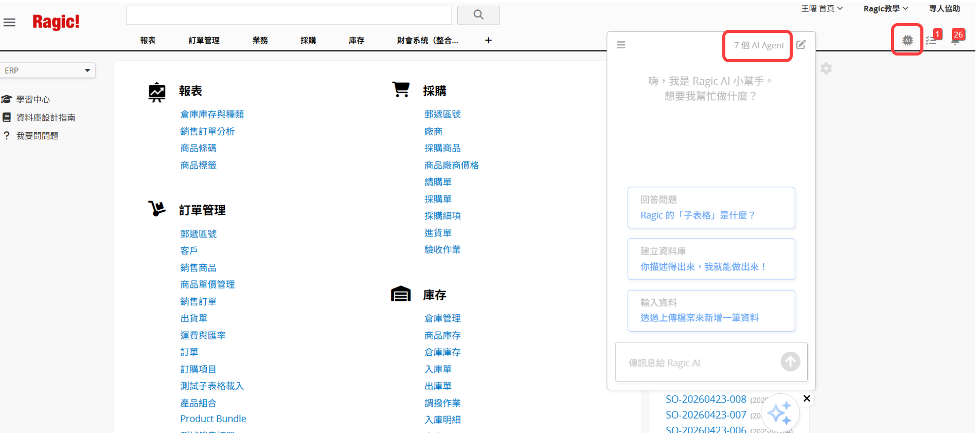Open the hamburger menu beside Ragic logo
This screenshot has width=980, height=435.
[x=9, y=22]
